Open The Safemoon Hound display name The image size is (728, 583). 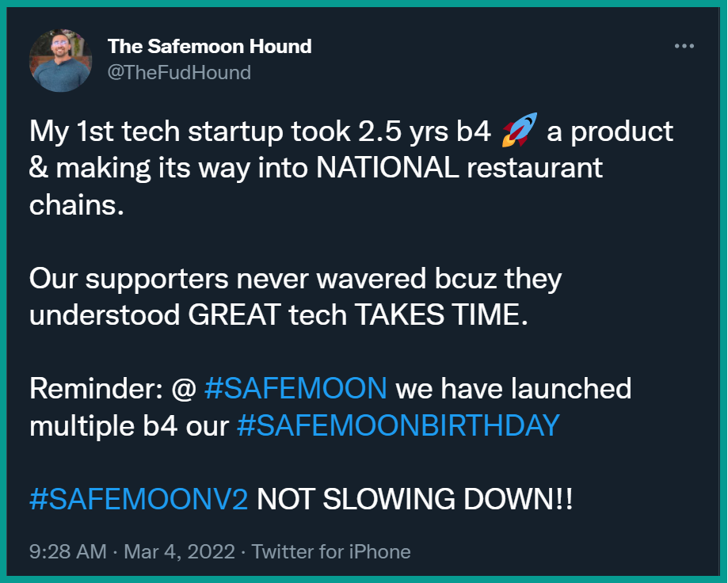click(x=209, y=47)
